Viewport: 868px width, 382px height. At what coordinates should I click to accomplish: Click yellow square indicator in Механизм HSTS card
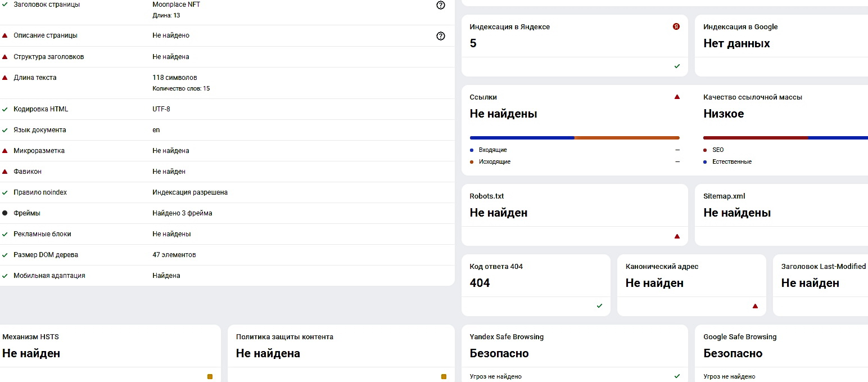pyautogui.click(x=210, y=376)
